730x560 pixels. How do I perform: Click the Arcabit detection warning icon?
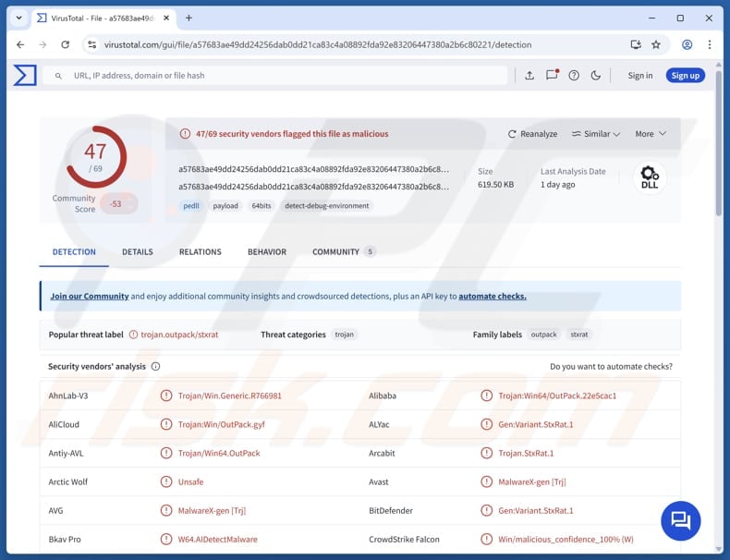tap(486, 453)
